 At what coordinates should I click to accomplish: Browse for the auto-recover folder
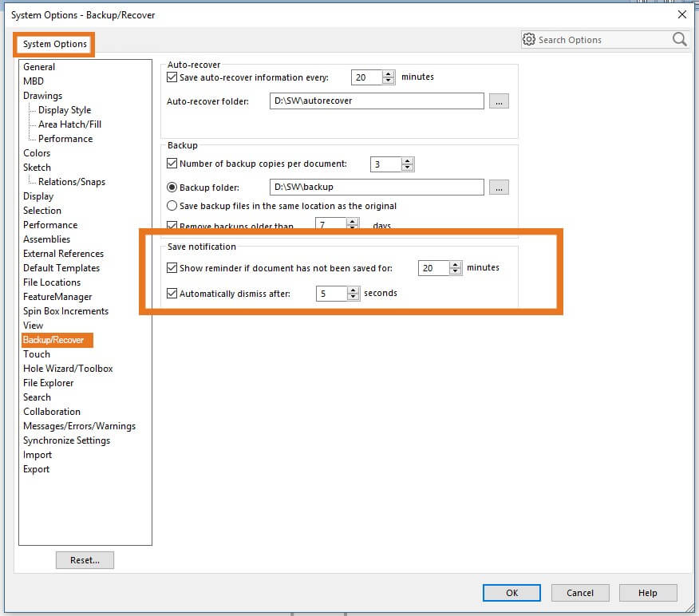tap(499, 101)
